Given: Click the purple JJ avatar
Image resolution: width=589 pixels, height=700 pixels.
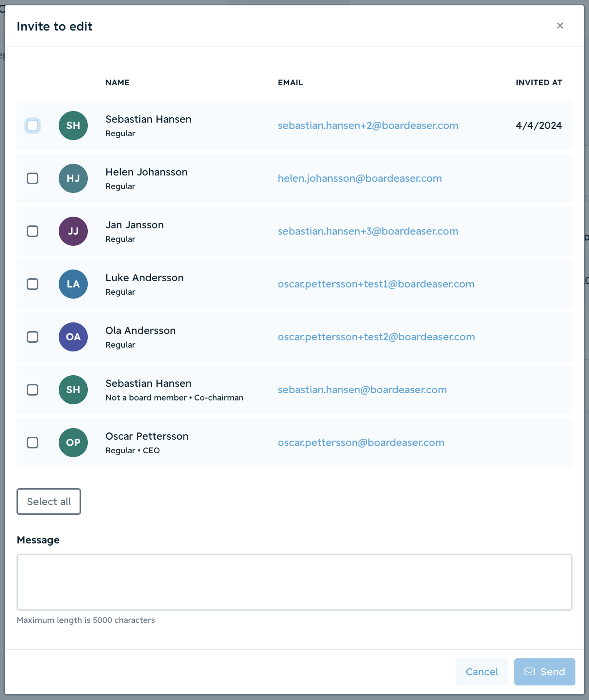Looking at the screenshot, I should (x=73, y=231).
